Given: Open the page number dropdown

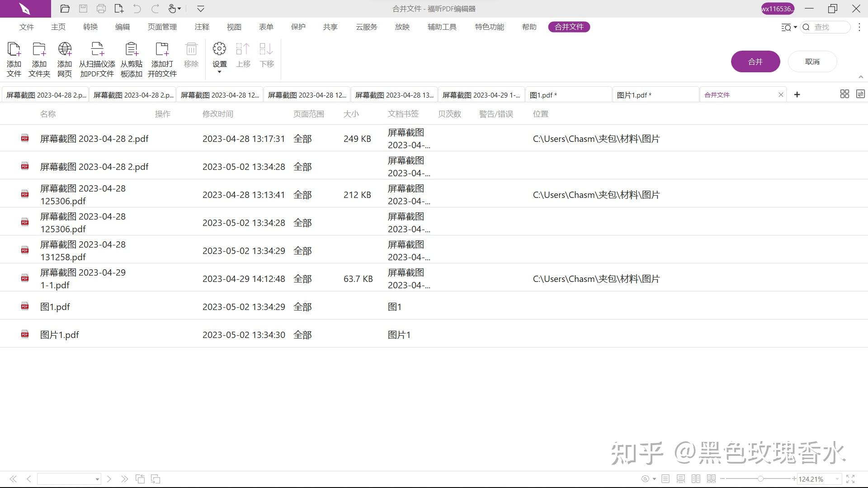Looking at the screenshot, I should pyautogui.click(x=97, y=479).
